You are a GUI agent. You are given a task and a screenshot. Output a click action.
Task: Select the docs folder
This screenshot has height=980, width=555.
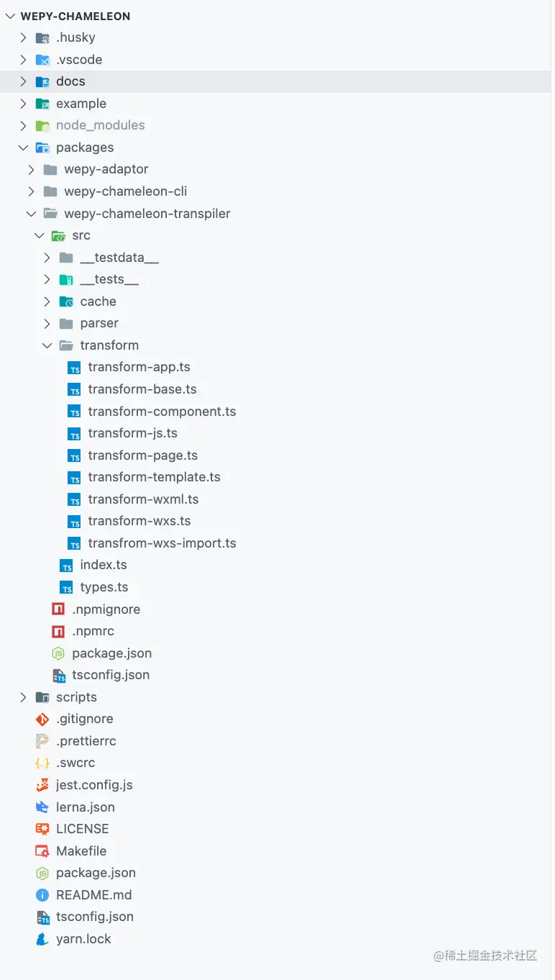[x=275, y=81]
